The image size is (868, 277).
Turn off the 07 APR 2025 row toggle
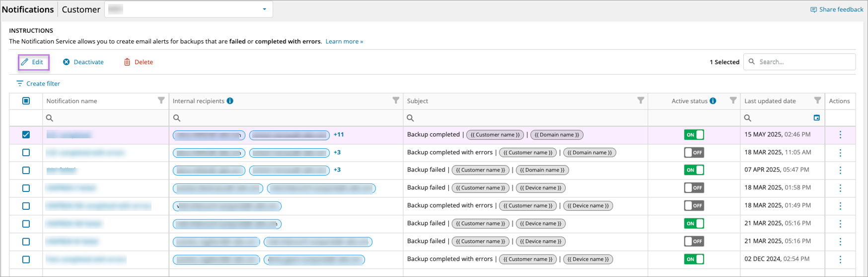coord(694,170)
